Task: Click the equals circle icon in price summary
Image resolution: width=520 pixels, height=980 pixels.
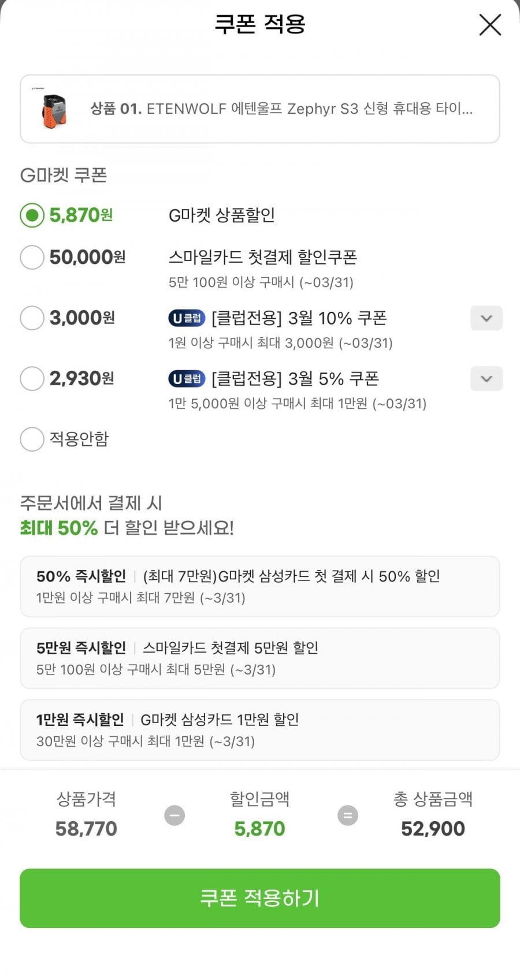Action: (347, 815)
